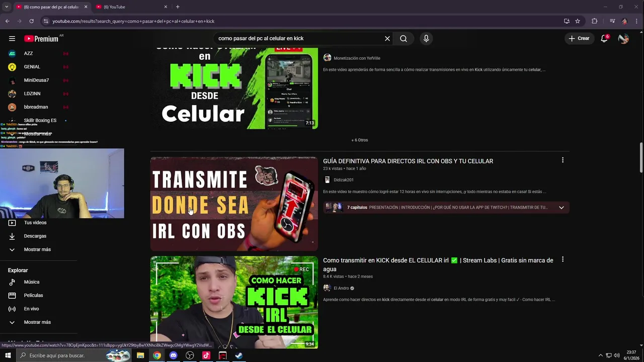
Task: Open File Explorer from the taskbar
Action: click(140, 355)
